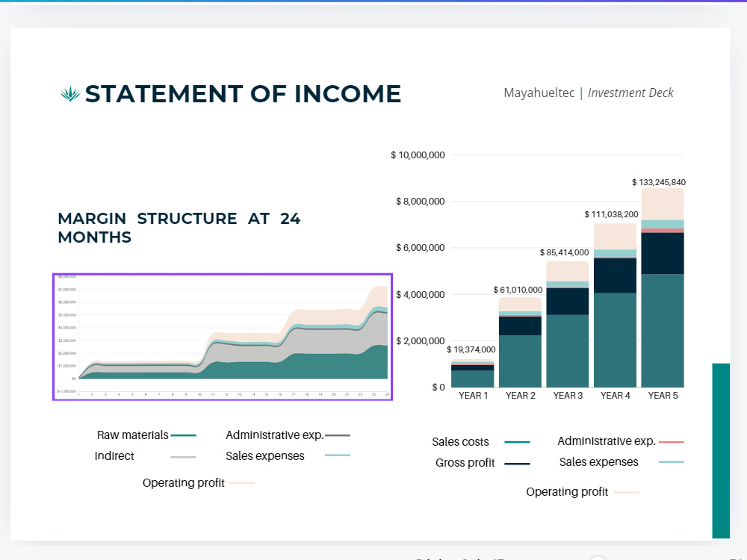Image resolution: width=747 pixels, height=560 pixels.
Task: Click the Indirect legend label
Action: tap(114, 455)
